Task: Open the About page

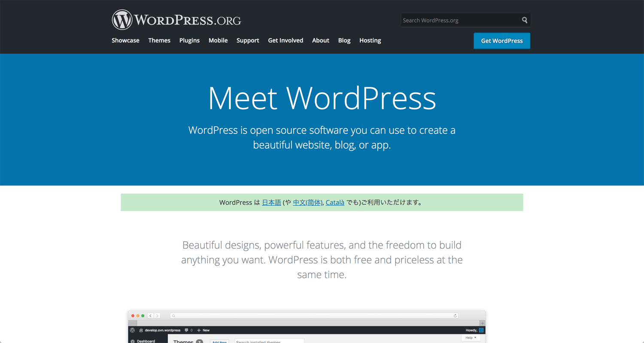Action: point(321,40)
